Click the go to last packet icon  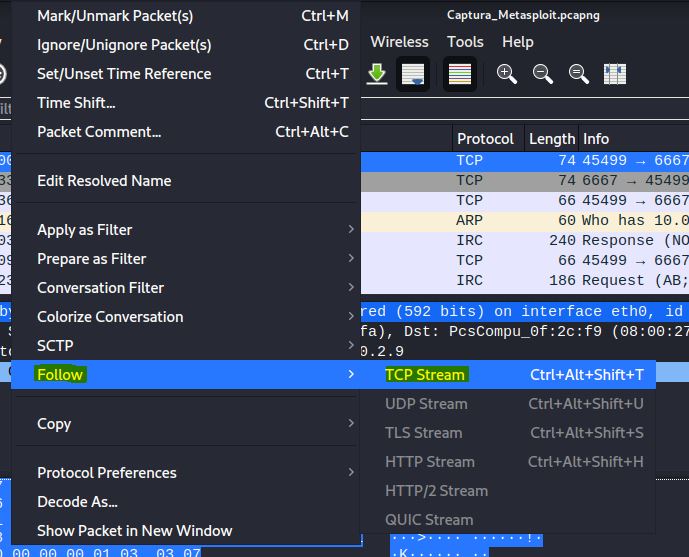point(377,75)
